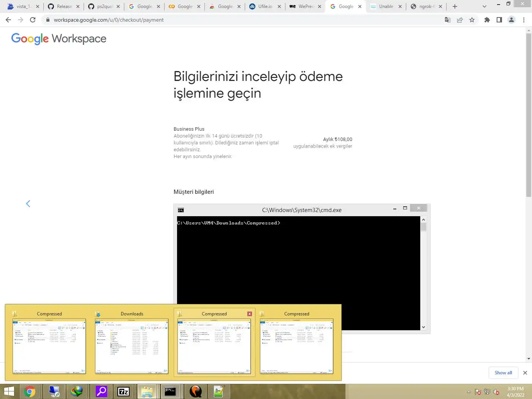Go back with Chrome's back arrow
Image resolution: width=532 pixels, height=399 pixels.
click(x=8, y=20)
